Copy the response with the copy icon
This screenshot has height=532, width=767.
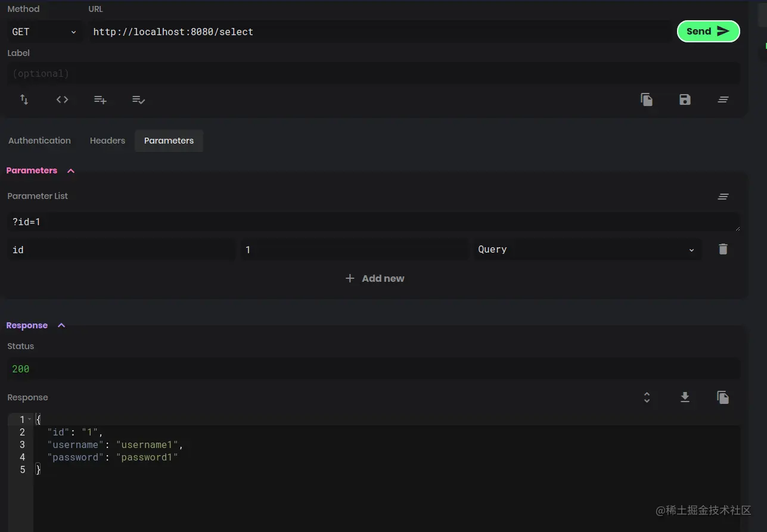coord(723,397)
